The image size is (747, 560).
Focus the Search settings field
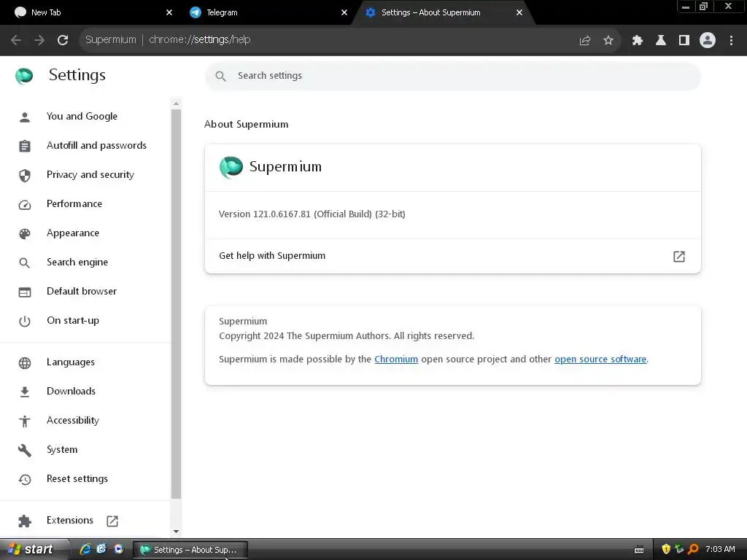tap(452, 76)
